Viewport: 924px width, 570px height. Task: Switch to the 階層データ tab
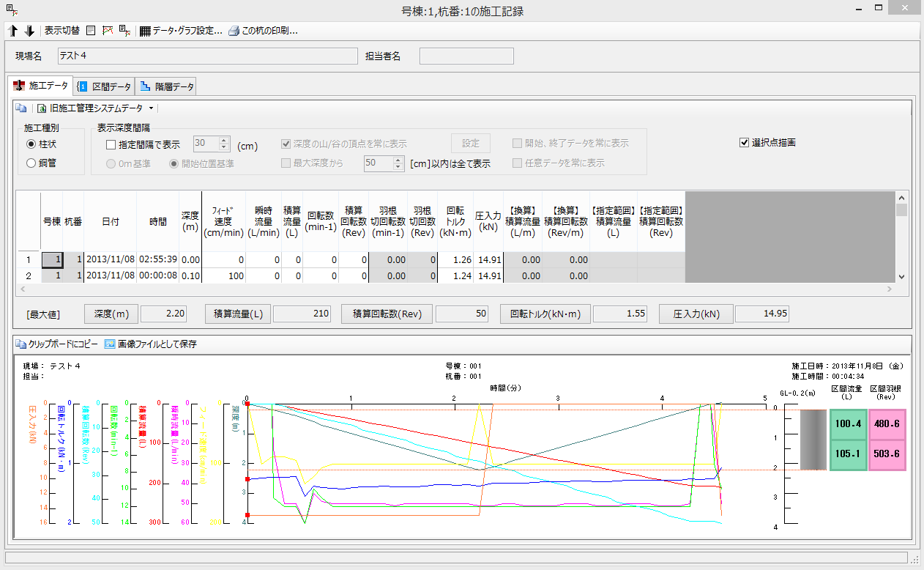166,86
